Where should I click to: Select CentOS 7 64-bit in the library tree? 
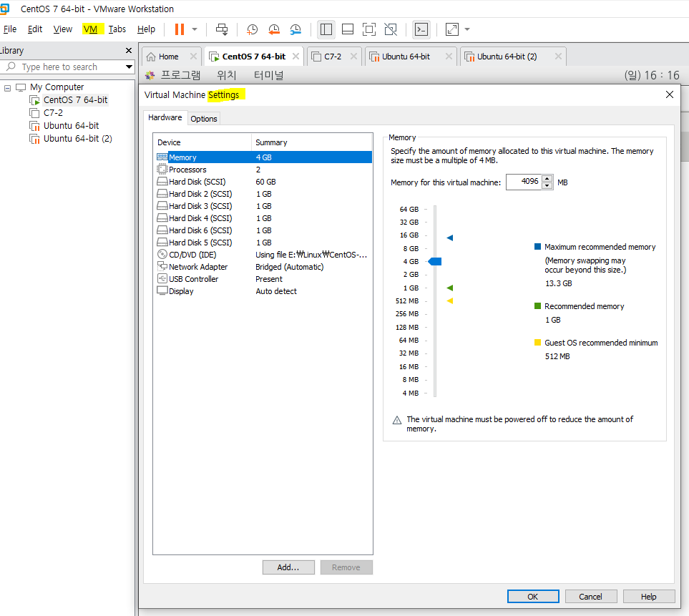coord(75,99)
